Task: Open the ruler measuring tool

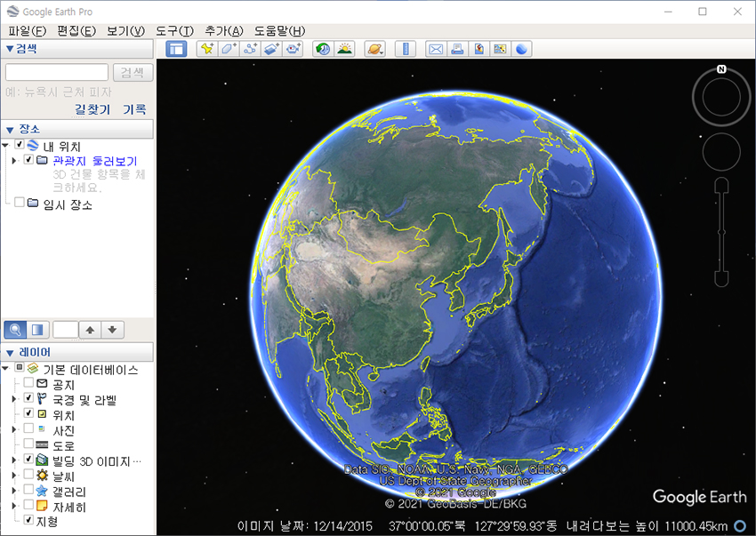Action: coord(406,49)
